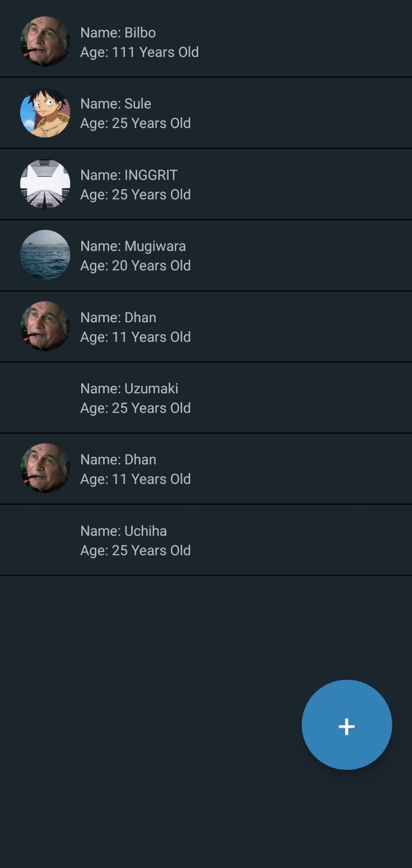Tap the Dhan avatar directly above Uzumaki

pyautogui.click(x=45, y=326)
